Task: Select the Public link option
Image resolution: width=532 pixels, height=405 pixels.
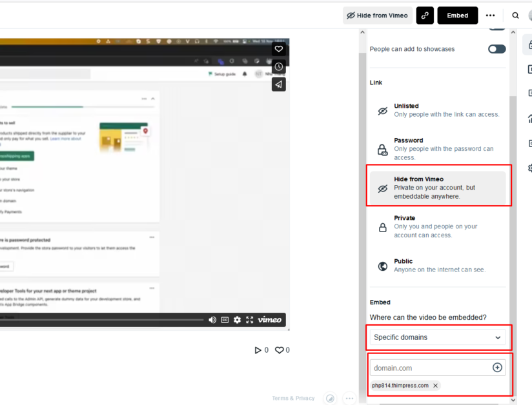Action: tap(438, 265)
